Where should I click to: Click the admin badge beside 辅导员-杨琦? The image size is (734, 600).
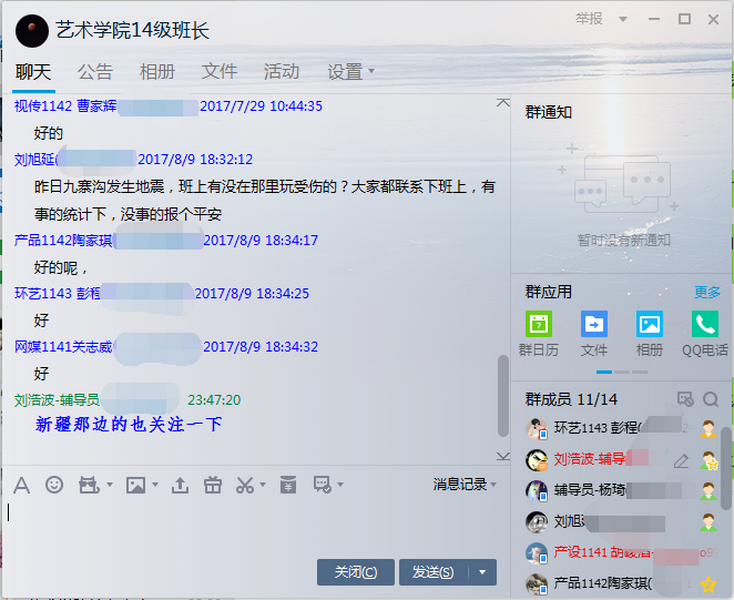click(x=708, y=491)
